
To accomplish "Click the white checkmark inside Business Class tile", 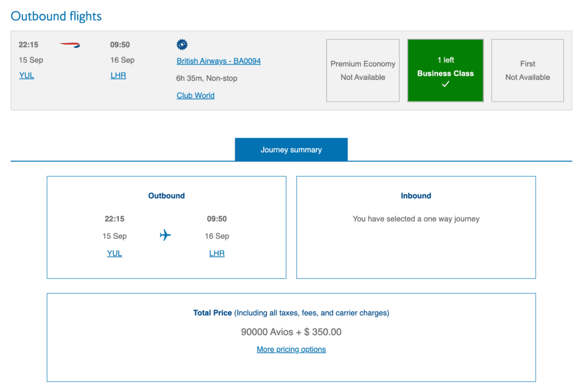I will [x=446, y=84].
